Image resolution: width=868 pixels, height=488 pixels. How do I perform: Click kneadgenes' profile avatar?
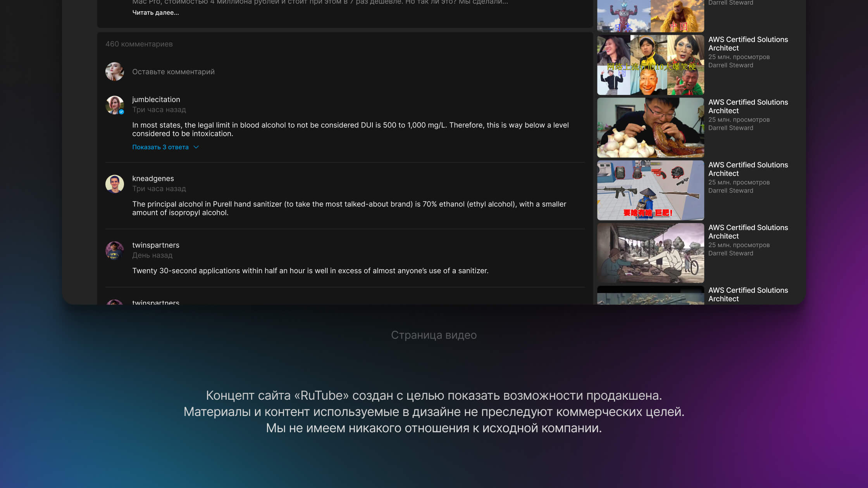tap(114, 184)
